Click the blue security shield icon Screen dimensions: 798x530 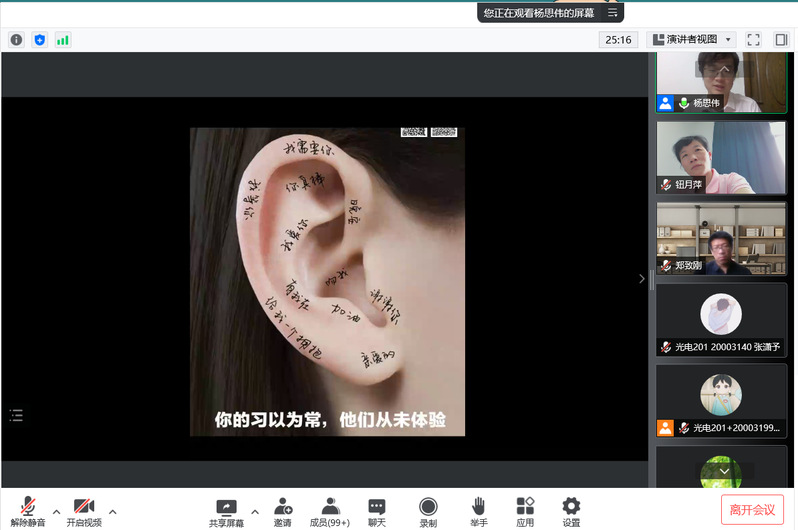click(40, 40)
